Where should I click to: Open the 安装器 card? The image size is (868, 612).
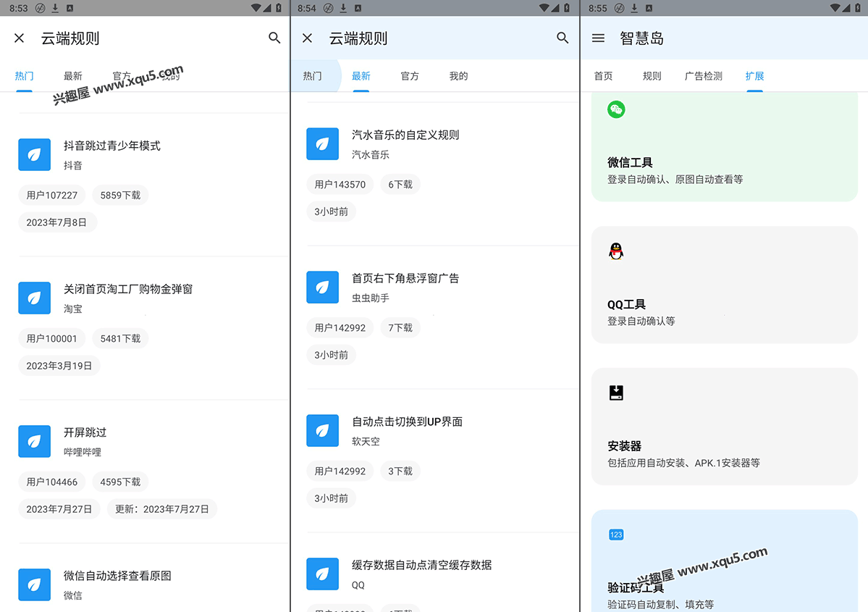click(725, 427)
